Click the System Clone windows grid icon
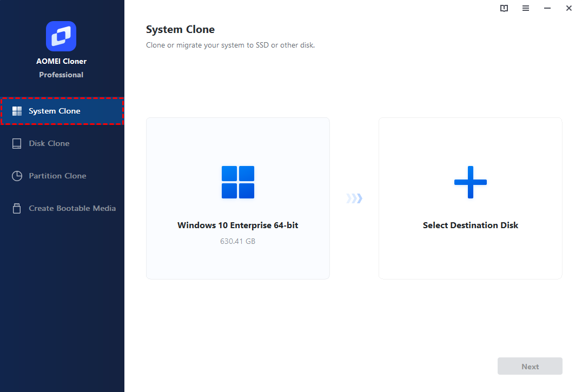The width and height of the screenshot is (582, 392). [x=17, y=111]
